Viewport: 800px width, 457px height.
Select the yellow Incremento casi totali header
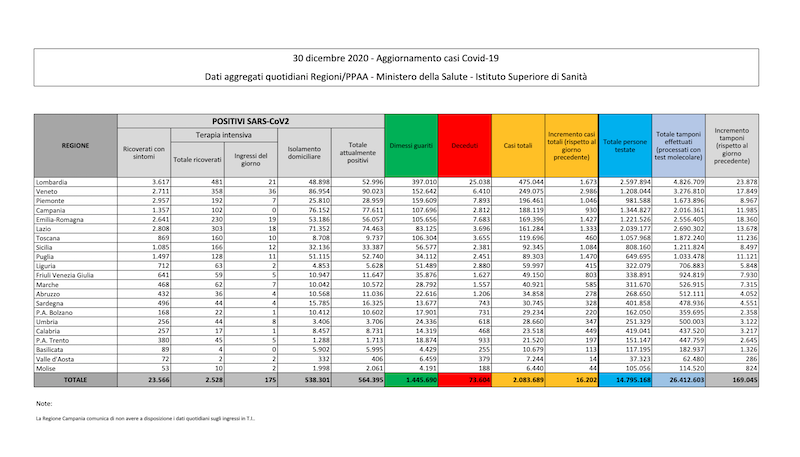click(572, 145)
